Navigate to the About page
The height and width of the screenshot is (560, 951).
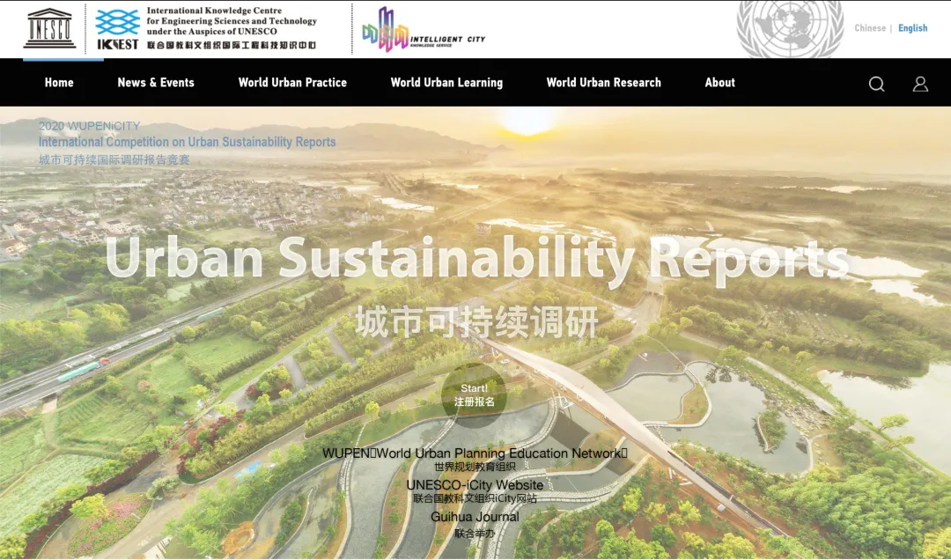click(719, 83)
